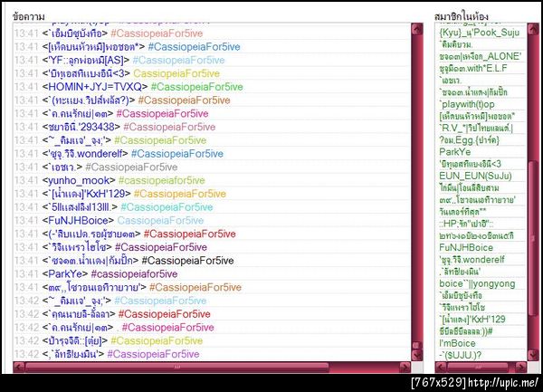Select ชูจูมือ๓.with*E.L.F in the member list
Viewport: 543px width, 392px height.
tap(473, 68)
